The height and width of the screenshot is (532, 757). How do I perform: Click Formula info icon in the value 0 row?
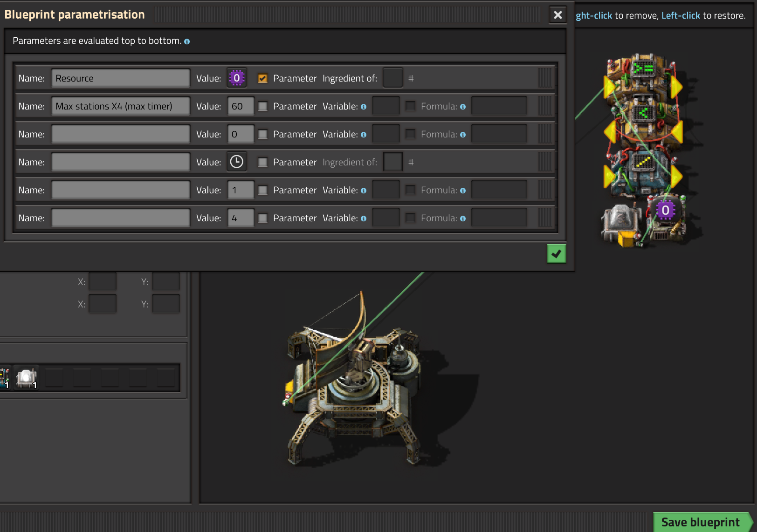pos(463,135)
